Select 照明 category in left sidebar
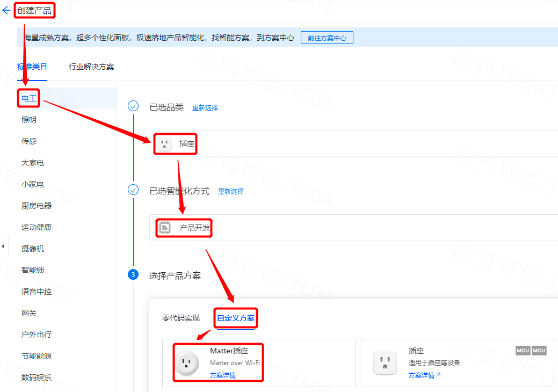This screenshot has width=558, height=392. [x=29, y=120]
